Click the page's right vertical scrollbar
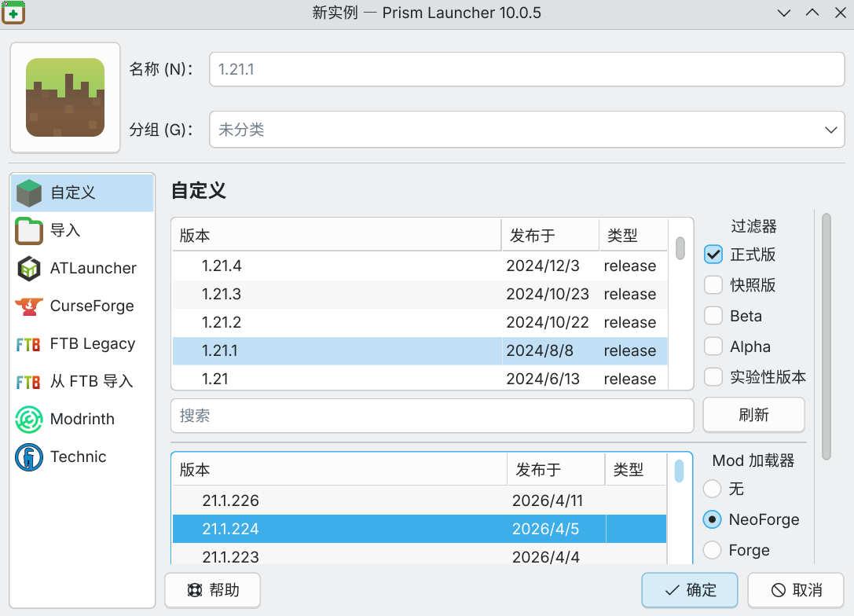The image size is (854, 616). [x=827, y=336]
